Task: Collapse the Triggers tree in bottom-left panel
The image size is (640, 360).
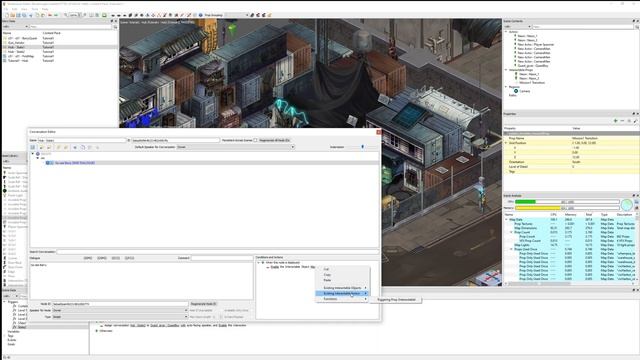Action: pos(4,302)
